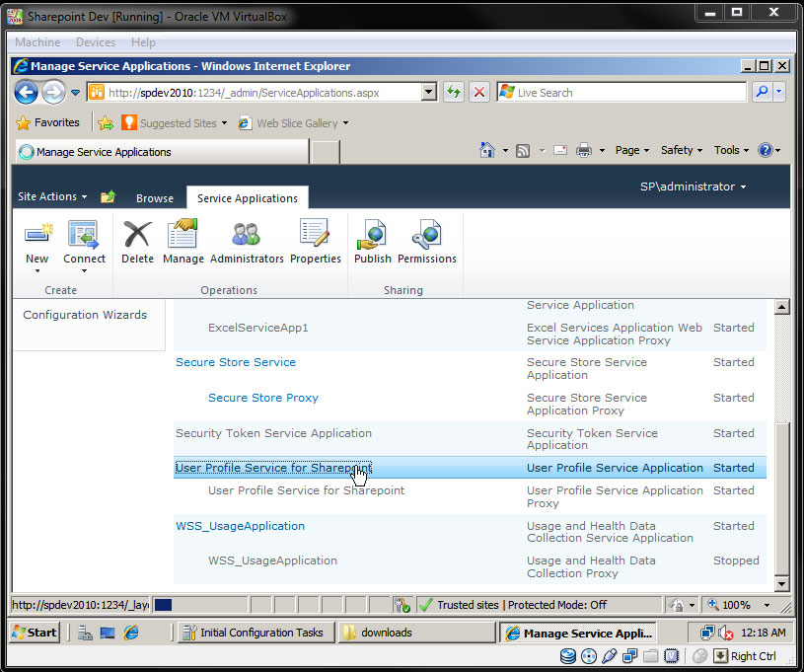The image size is (804, 672).
Task: Click the Connect ribbon icon
Action: (x=84, y=235)
